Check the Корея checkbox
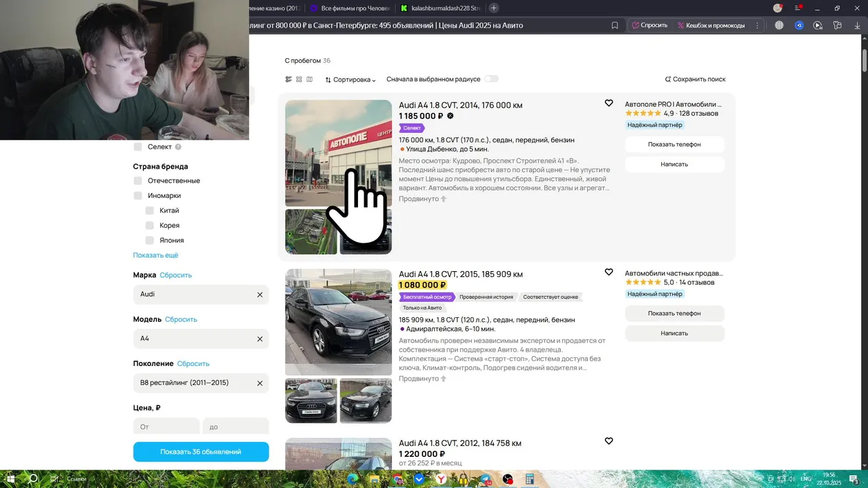The height and width of the screenshot is (488, 868). [150, 226]
